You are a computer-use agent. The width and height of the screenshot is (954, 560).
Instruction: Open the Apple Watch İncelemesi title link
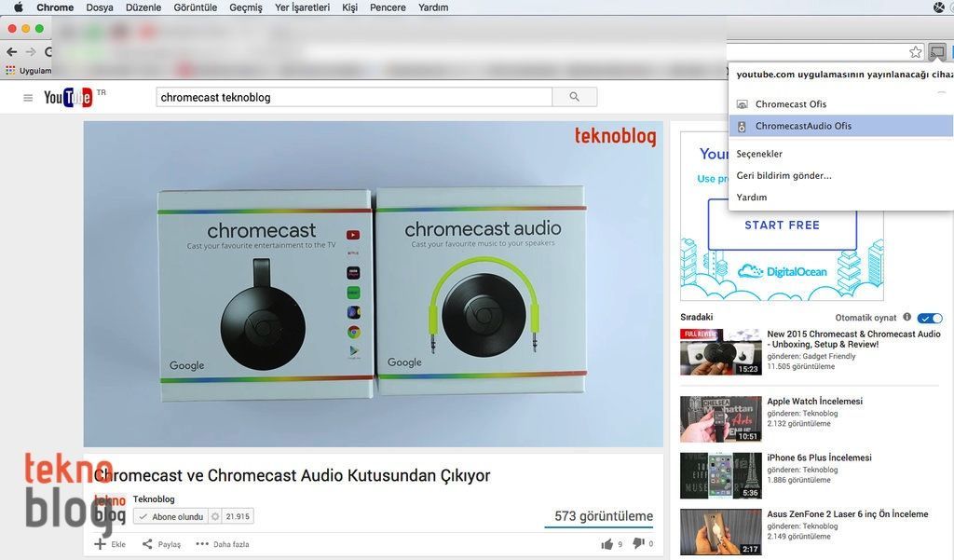tap(814, 401)
